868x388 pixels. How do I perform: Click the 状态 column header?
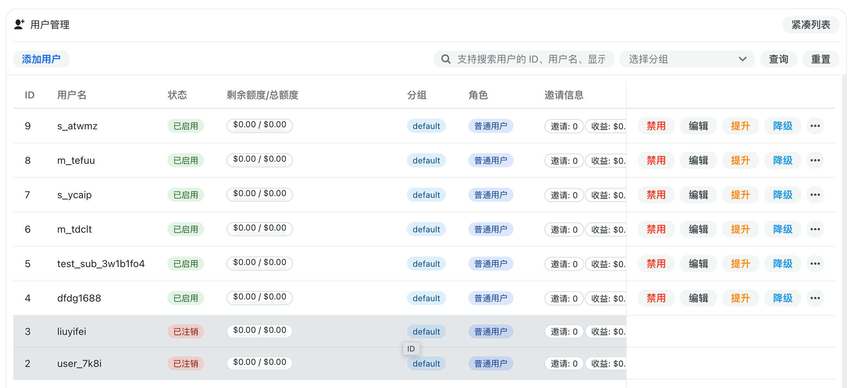pos(177,95)
